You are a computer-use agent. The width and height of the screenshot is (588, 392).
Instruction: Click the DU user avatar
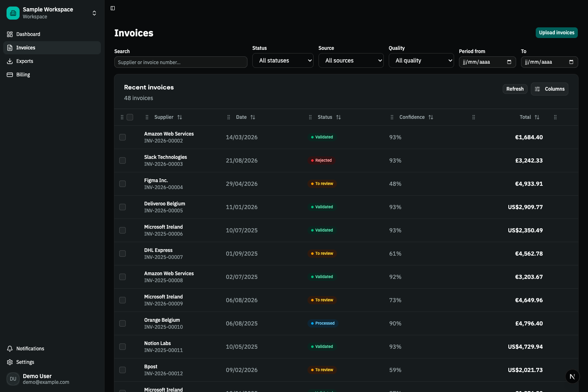[x=13, y=379]
